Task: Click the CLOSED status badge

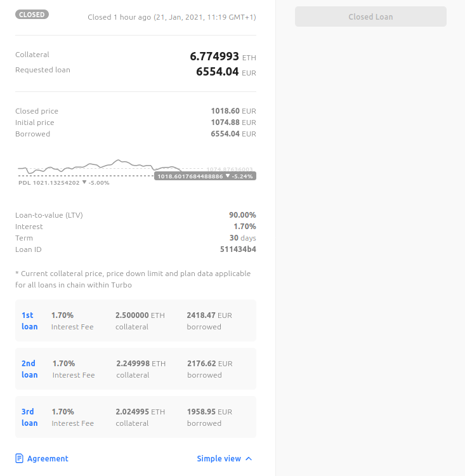Action: (32, 14)
